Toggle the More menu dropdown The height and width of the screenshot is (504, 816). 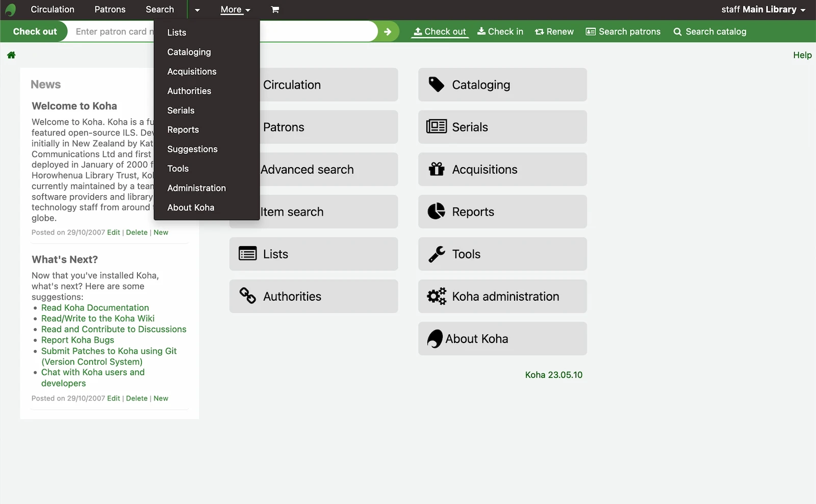[x=236, y=10]
